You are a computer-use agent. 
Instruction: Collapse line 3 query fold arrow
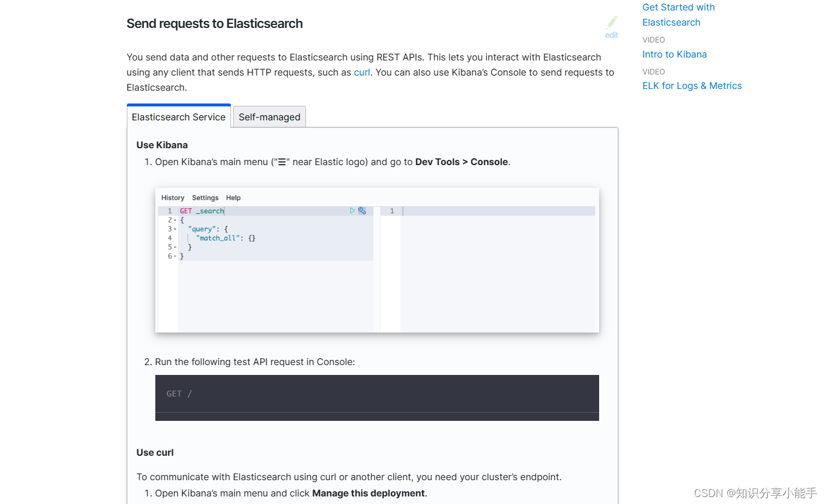175,229
